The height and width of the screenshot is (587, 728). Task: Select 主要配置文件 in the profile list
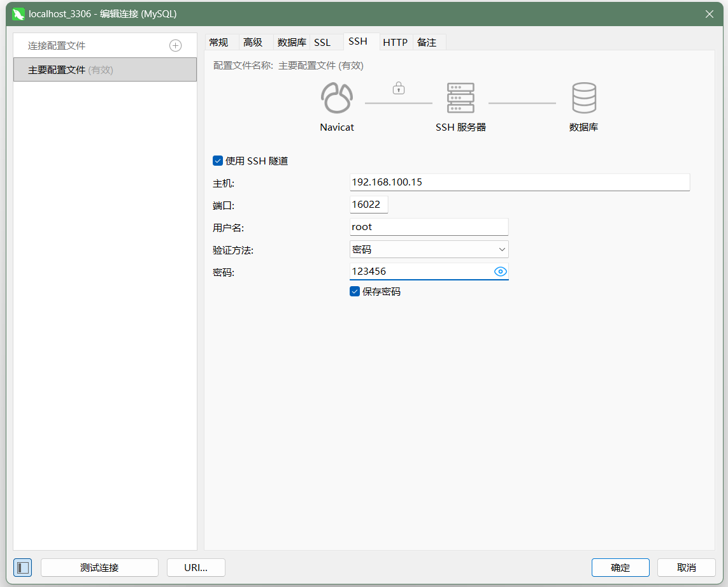click(105, 69)
